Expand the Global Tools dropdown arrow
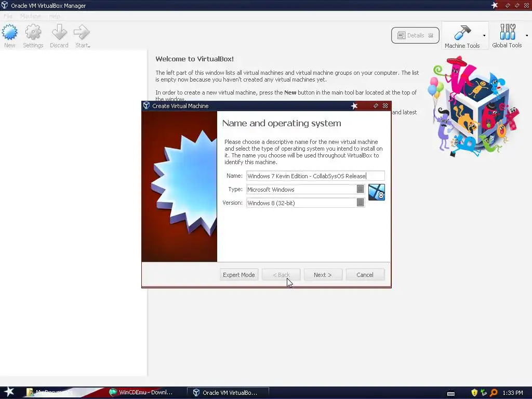532x399 pixels. (x=527, y=35)
